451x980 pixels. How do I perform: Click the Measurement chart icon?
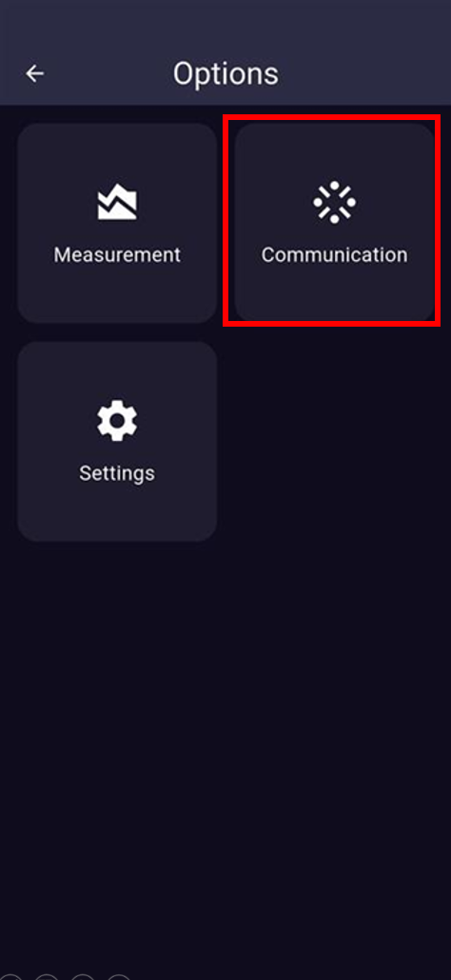click(x=117, y=202)
